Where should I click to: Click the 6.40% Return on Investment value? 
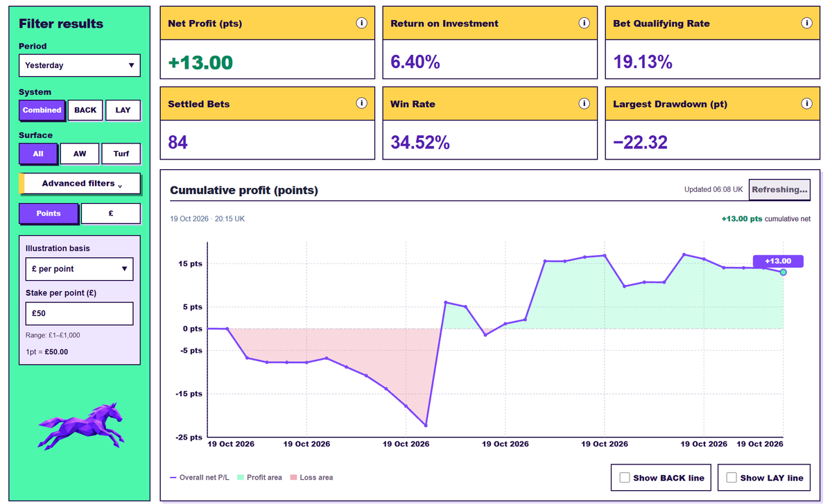(415, 62)
